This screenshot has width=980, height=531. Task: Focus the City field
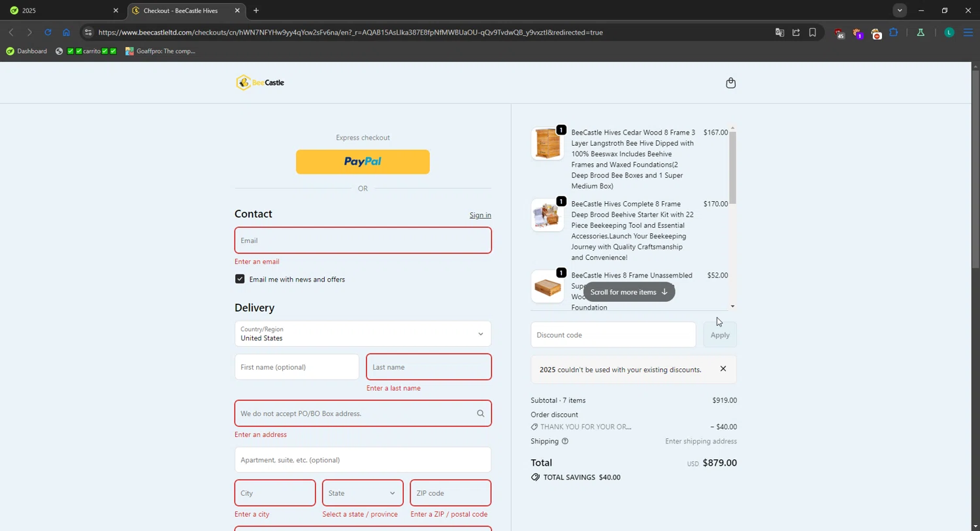(275, 493)
